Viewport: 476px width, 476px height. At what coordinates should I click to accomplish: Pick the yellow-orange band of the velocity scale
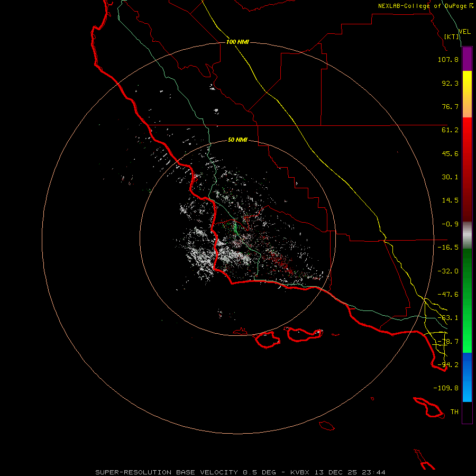coord(467,94)
